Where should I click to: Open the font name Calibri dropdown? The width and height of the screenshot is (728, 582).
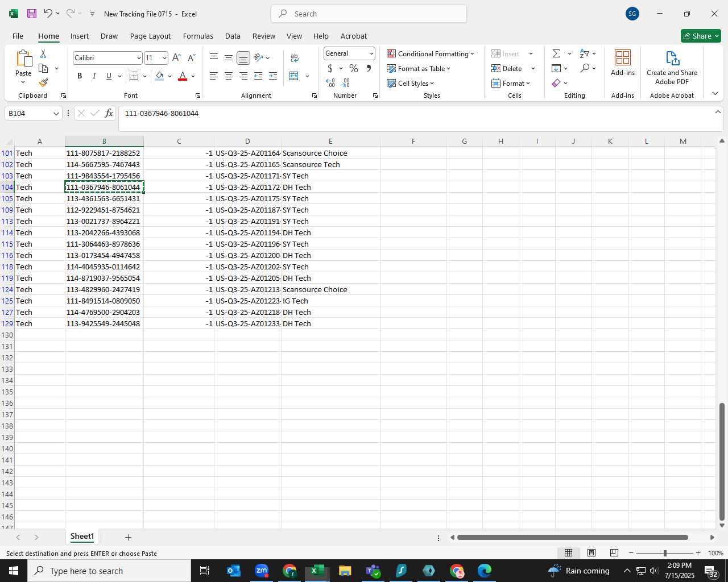click(x=139, y=58)
